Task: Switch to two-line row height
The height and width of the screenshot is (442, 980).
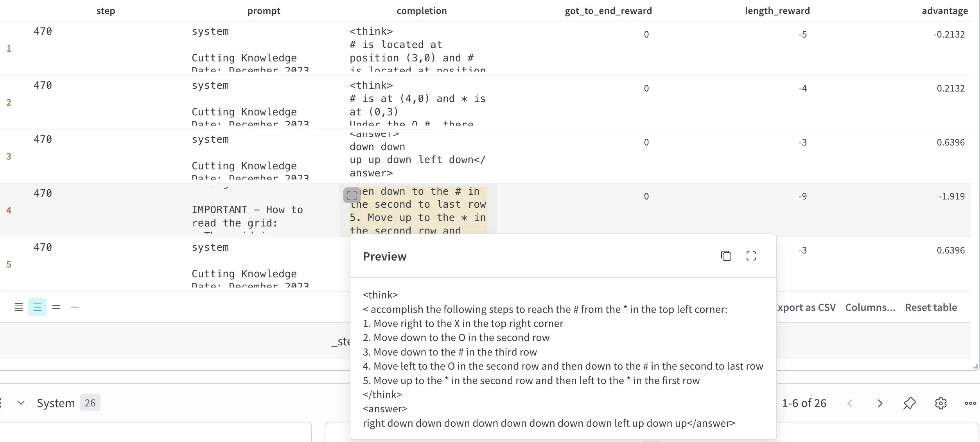Action: click(56, 307)
